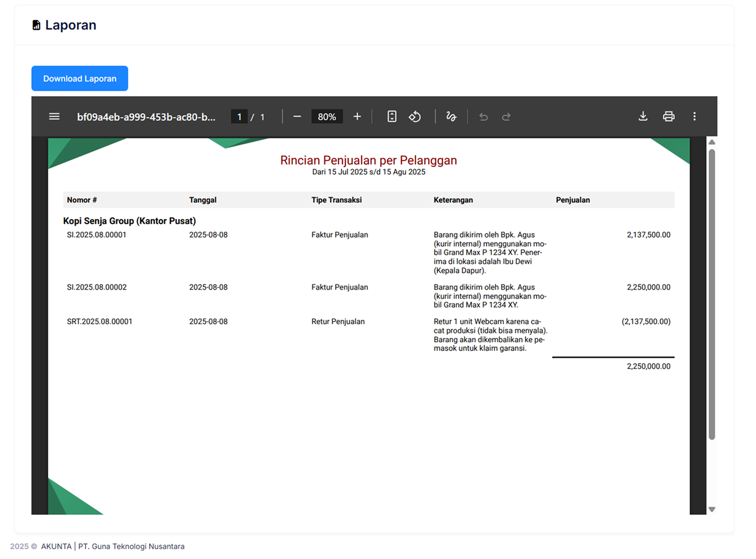
Task: Click the undo arrow in PDF toolbar
Action: 484,117
